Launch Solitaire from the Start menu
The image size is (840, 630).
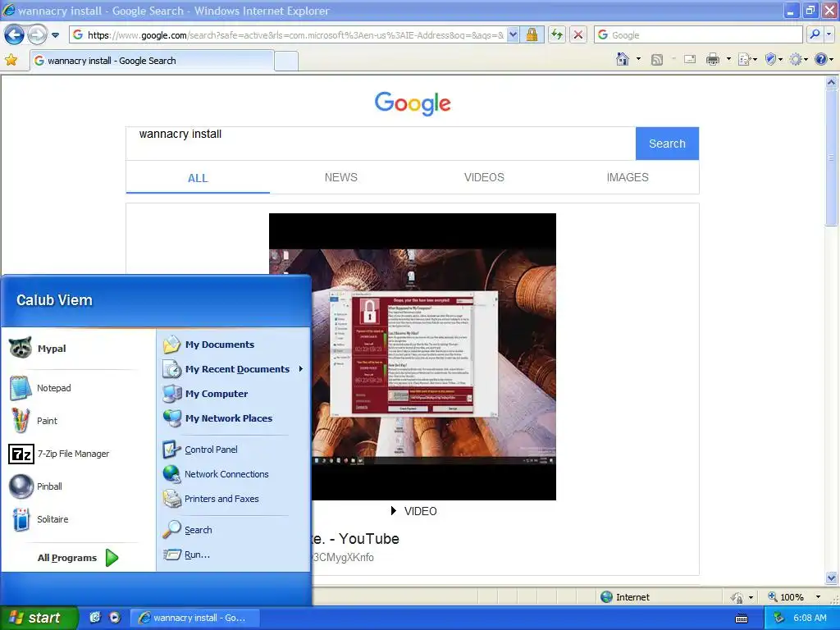(x=78, y=519)
